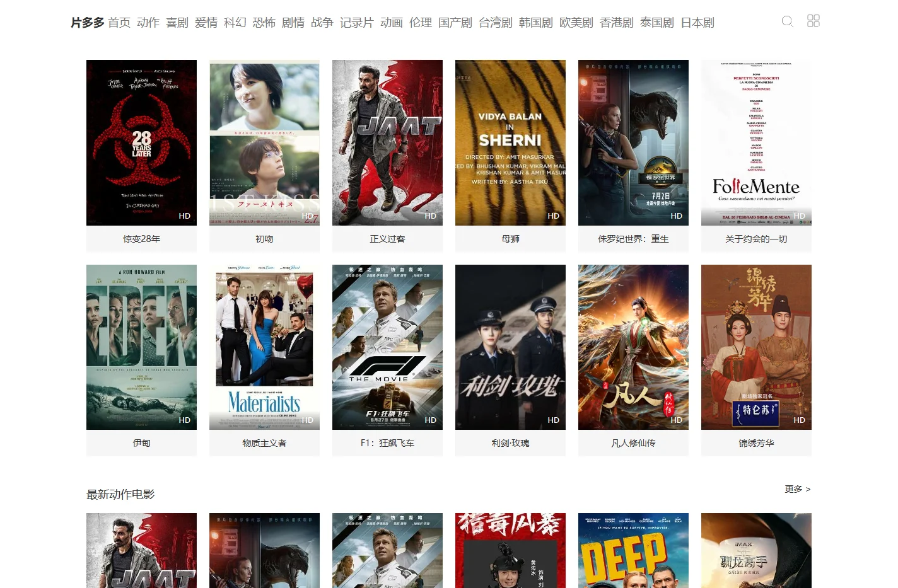Screen dimensions: 898x588
Task: Open the grid categories icon
Action: (x=813, y=21)
